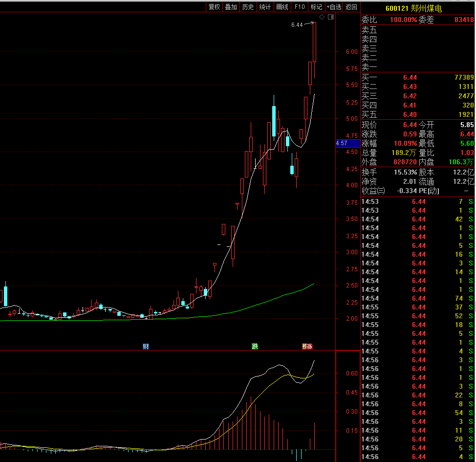Screen dimensions: 476x462
Task: Click the 净资 value 2.01
Action: coord(410,182)
